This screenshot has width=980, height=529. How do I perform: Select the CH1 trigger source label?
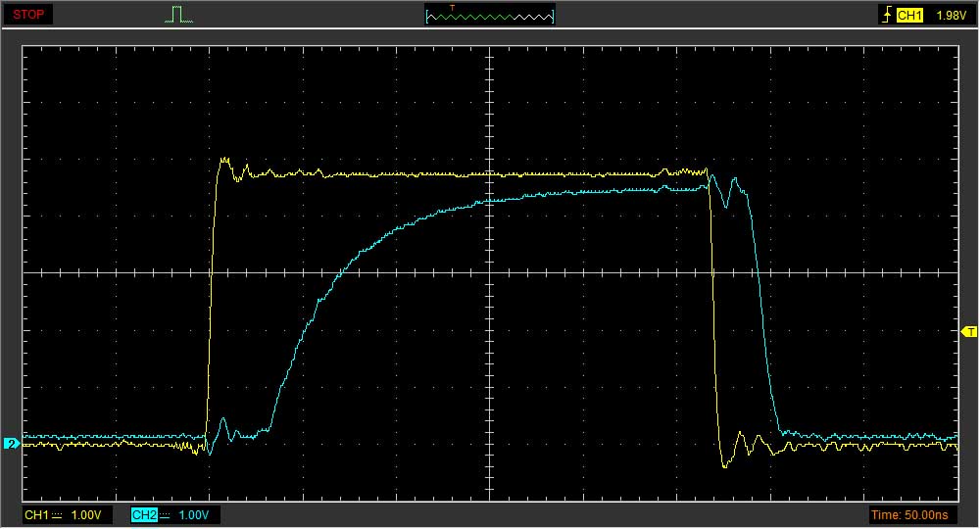tap(910, 15)
